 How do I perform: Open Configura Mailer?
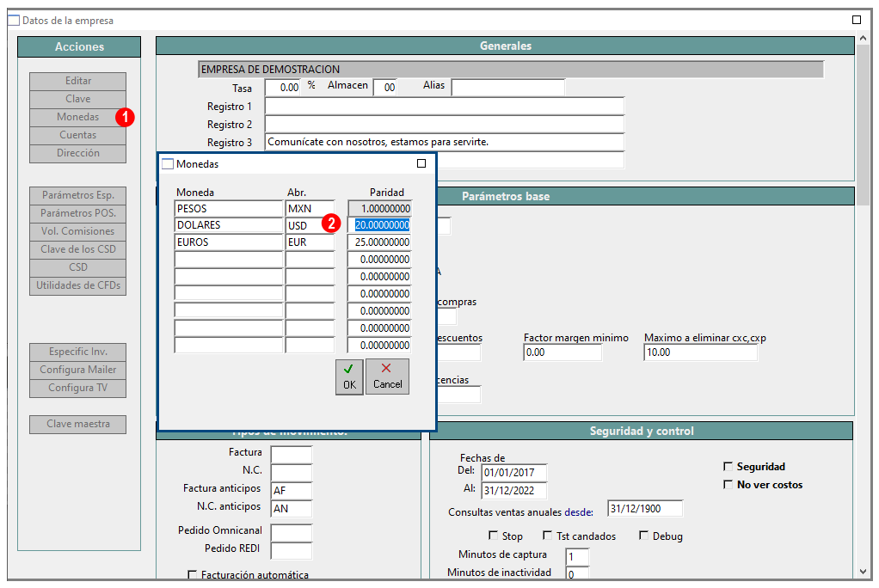coord(78,370)
